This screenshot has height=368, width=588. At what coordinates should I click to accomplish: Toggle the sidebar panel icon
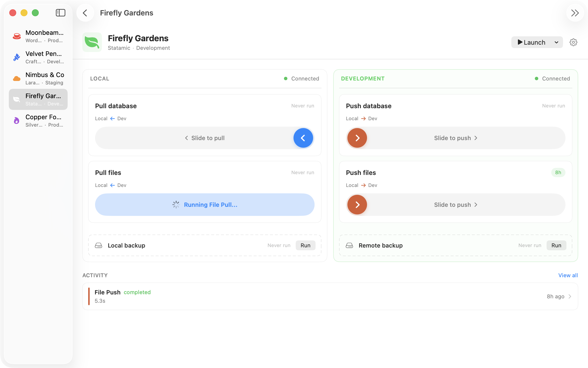(61, 13)
